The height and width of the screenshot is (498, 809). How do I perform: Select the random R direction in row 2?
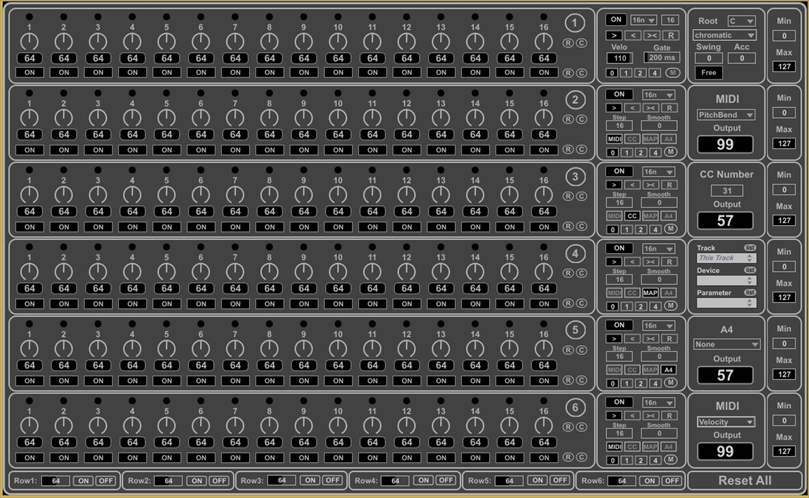pyautogui.click(x=669, y=107)
